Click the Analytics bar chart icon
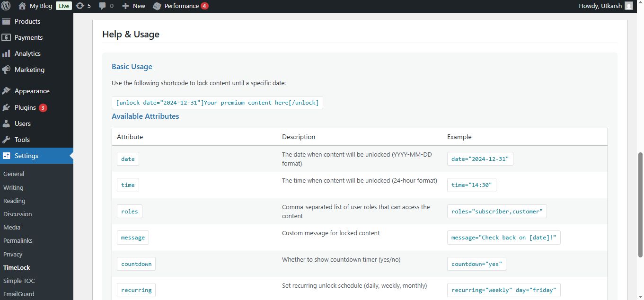 (6, 53)
